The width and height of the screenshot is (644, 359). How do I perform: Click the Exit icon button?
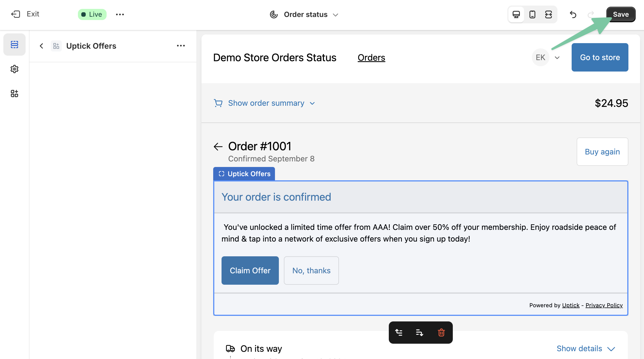pos(16,14)
